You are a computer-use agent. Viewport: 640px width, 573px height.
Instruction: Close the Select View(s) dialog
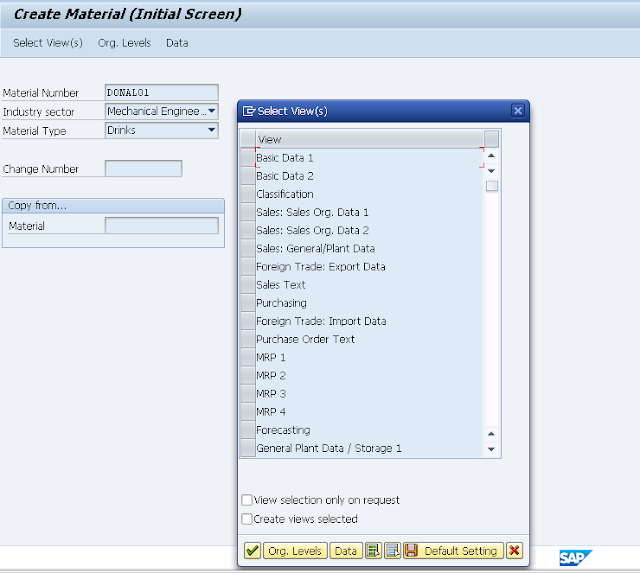coord(518,111)
